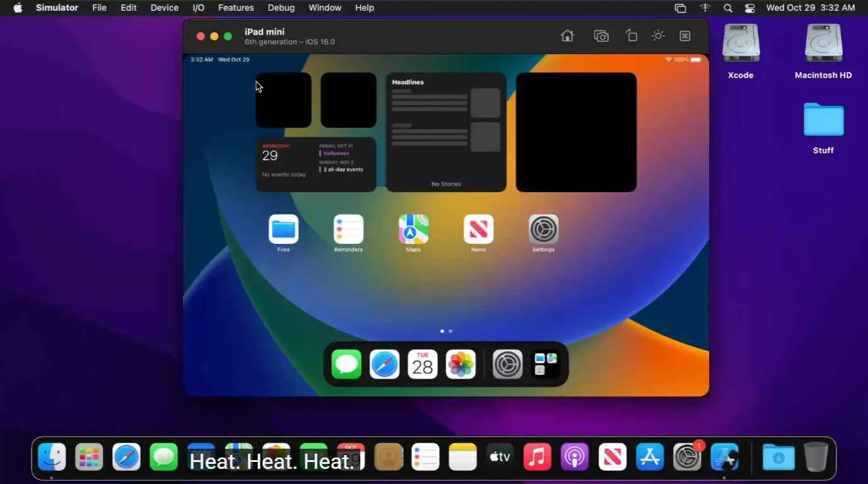Screen dimensions: 868x484
Task: Open System Preferences in the macOS Dock
Action: point(687,457)
